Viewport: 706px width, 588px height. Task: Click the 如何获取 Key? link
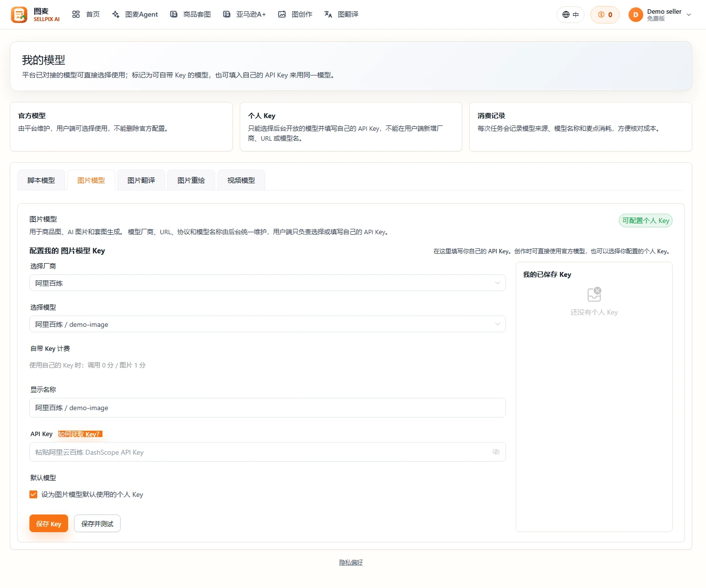[80, 434]
